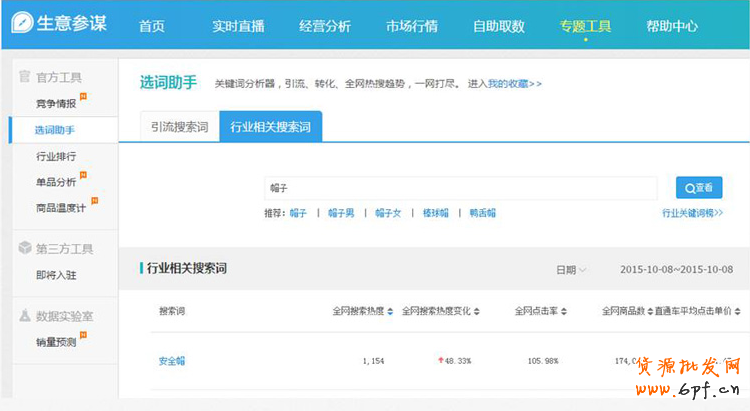750x411 pixels.
Task: Open 专题工具 in the top navigation
Action: pos(585,26)
